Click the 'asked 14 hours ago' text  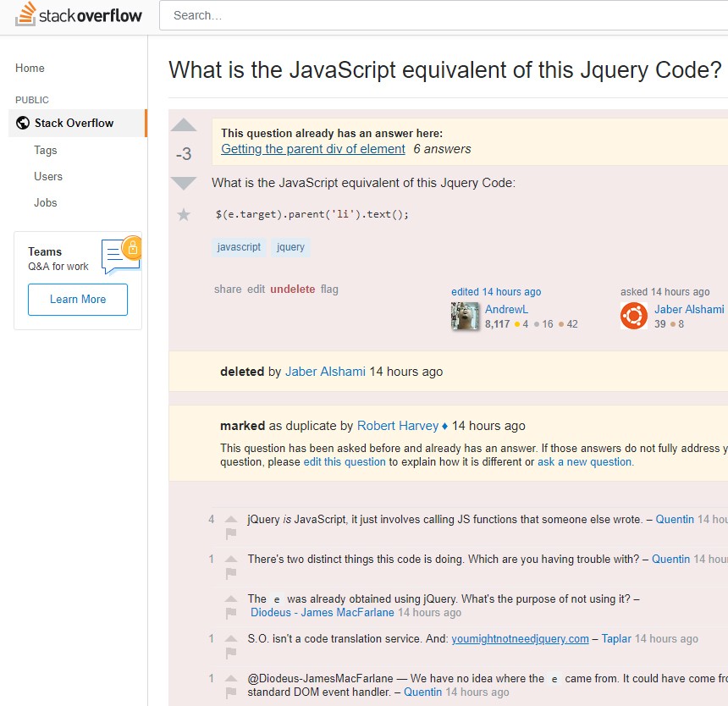665,292
